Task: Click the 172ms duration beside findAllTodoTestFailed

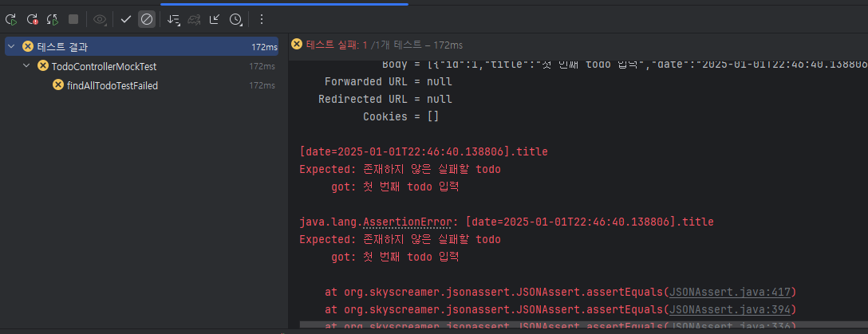Action: pyautogui.click(x=262, y=86)
